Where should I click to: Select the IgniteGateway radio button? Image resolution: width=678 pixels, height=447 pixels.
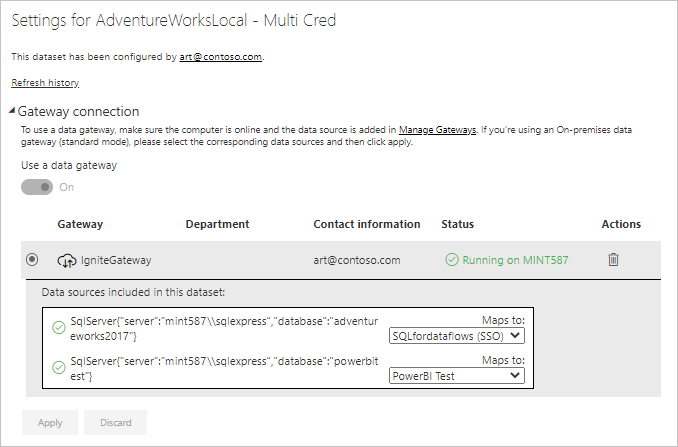[x=32, y=260]
